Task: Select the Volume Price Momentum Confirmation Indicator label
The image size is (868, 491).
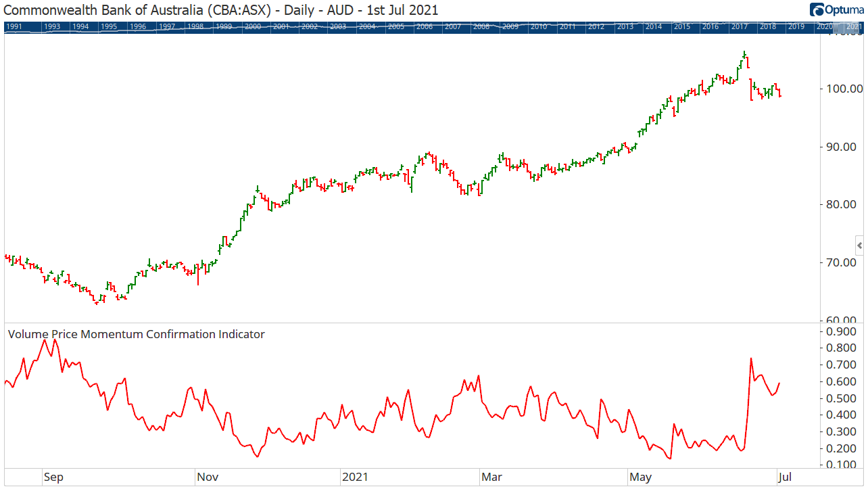Action: [x=136, y=334]
